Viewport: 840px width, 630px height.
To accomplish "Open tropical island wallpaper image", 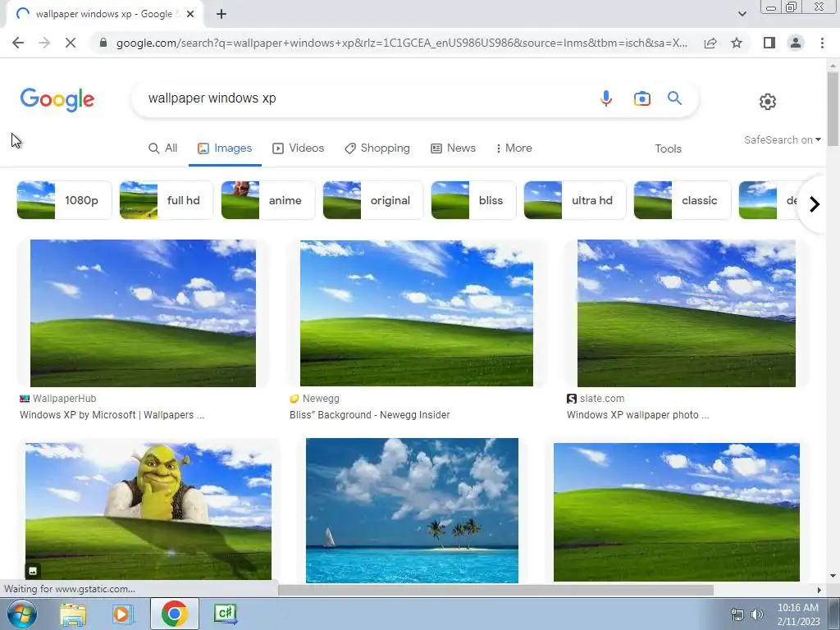I will tap(412, 510).
